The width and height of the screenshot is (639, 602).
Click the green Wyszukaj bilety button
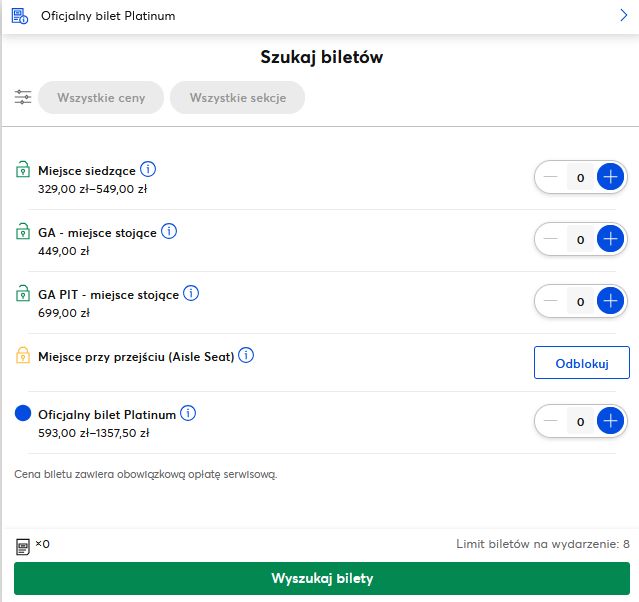click(x=322, y=579)
